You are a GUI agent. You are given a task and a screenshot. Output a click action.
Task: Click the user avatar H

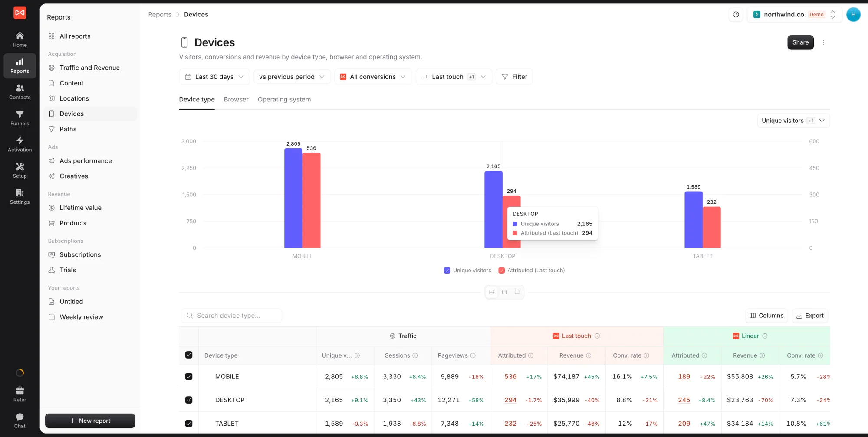coord(853,14)
